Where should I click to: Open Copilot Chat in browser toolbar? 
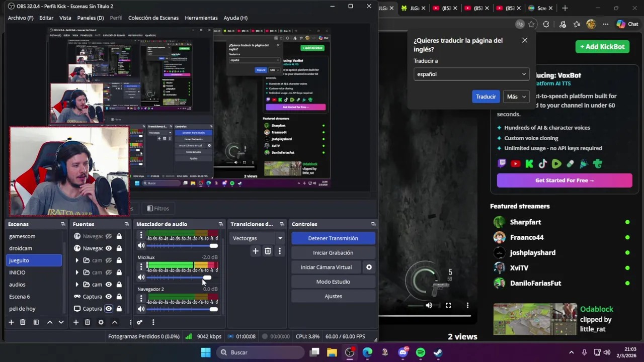pyautogui.click(x=627, y=24)
